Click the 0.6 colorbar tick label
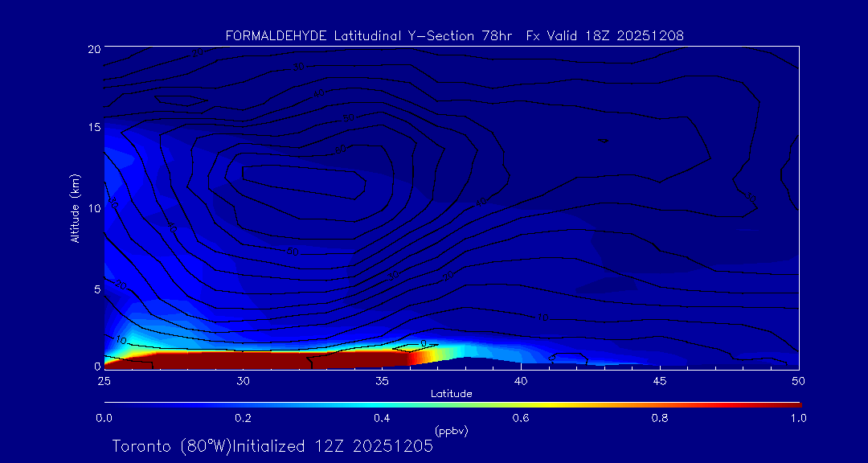Screen dimensions: 868x463 click(521, 418)
